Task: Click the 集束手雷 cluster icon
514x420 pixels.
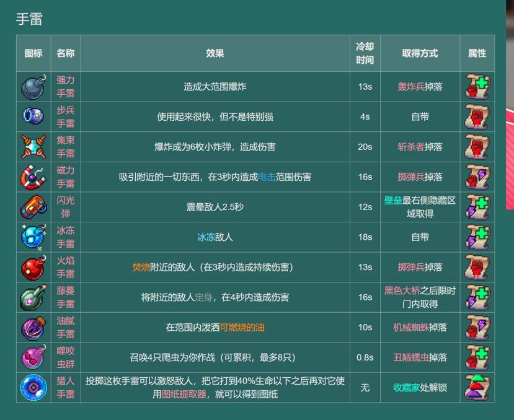Action: 33,147
